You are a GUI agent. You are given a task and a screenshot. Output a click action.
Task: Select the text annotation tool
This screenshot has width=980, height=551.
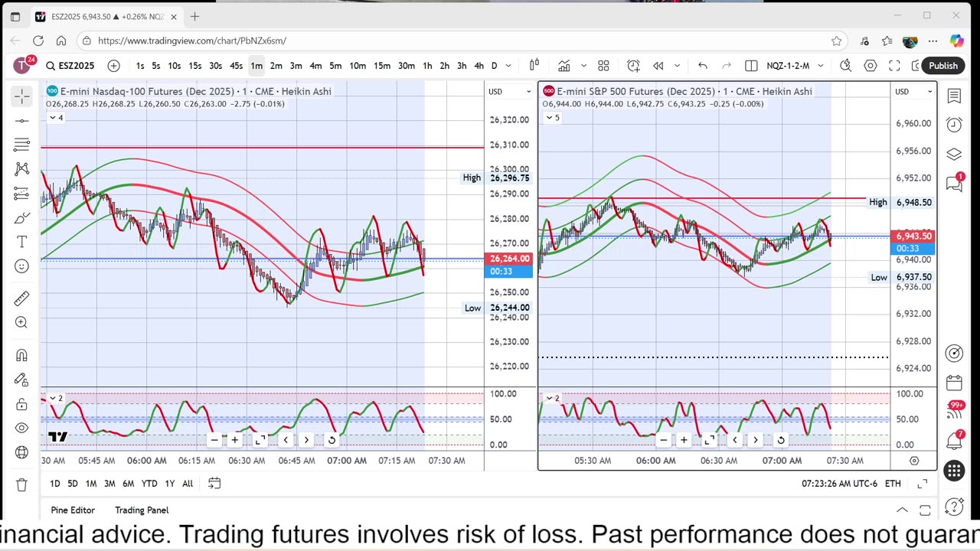click(21, 242)
